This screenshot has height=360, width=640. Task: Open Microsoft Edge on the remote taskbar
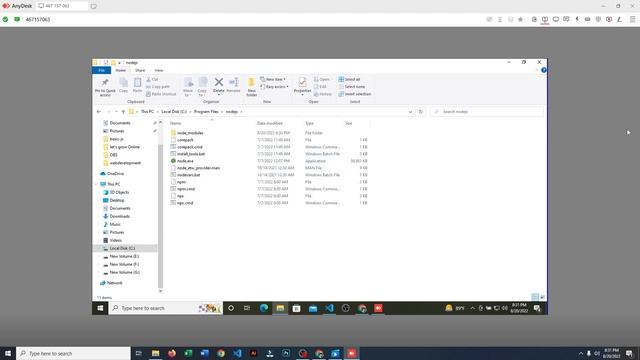264,308
